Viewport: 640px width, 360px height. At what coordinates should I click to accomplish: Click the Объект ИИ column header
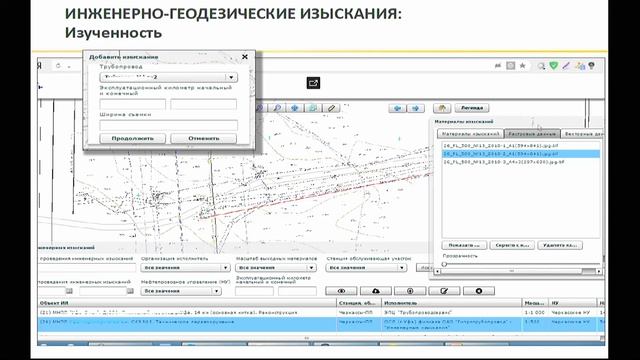[187, 303]
